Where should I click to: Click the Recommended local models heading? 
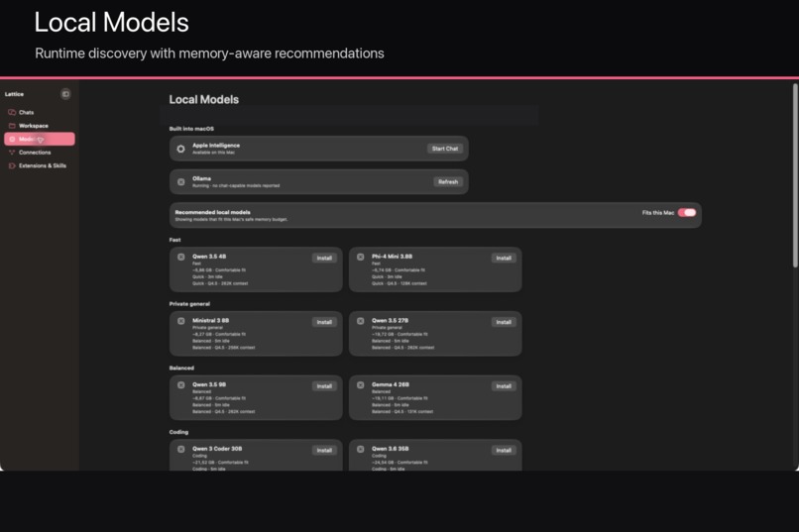click(x=212, y=212)
